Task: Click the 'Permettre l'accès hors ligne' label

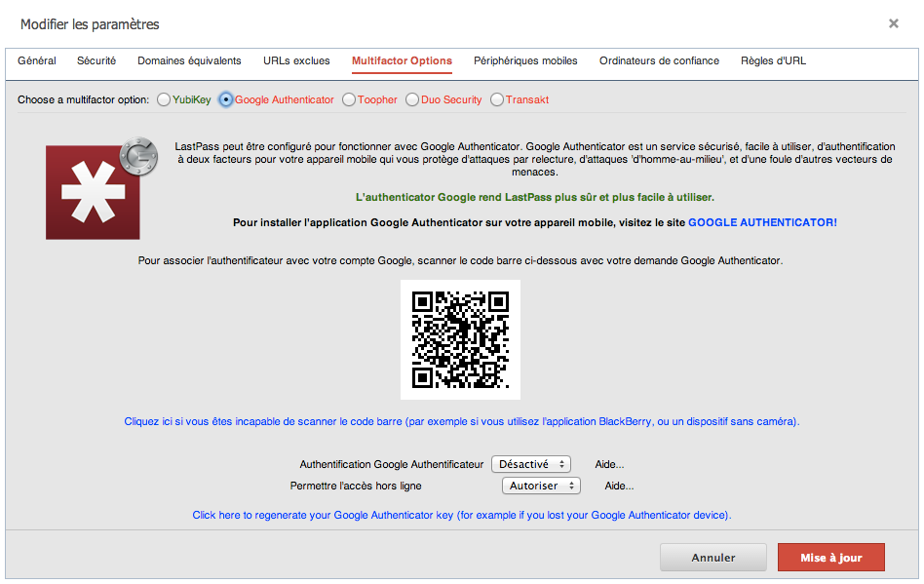Action: pyautogui.click(x=356, y=486)
